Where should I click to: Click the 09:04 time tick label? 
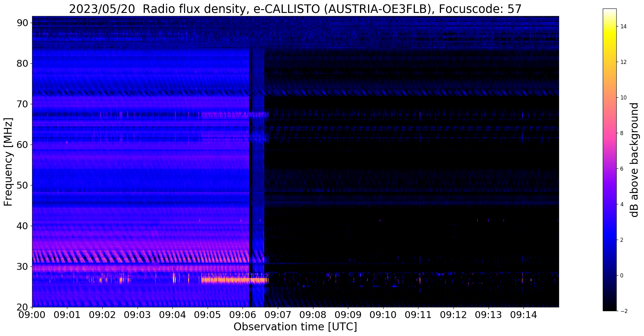pyautogui.click(x=172, y=315)
